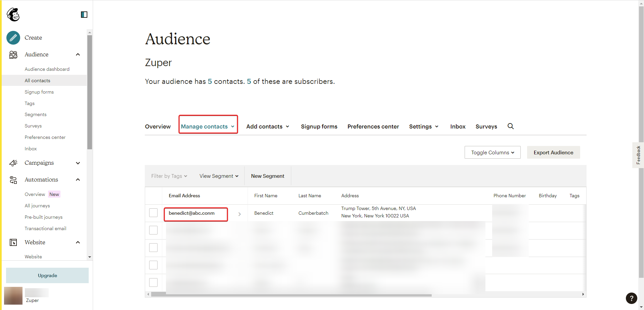Collapse the sidebar with the panel icon
644x310 pixels.
click(84, 15)
